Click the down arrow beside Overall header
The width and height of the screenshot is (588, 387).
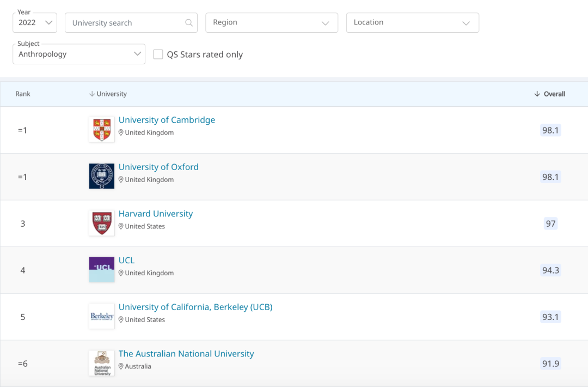(537, 94)
